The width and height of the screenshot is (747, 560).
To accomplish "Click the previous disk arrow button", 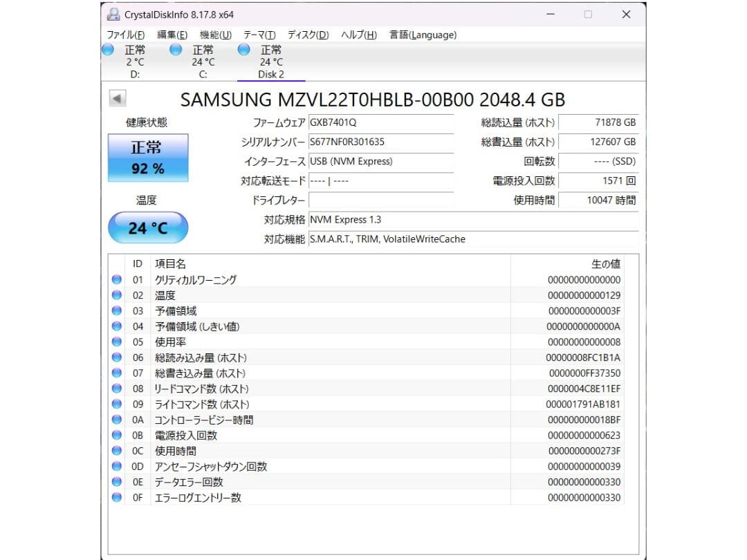I will coord(117,99).
